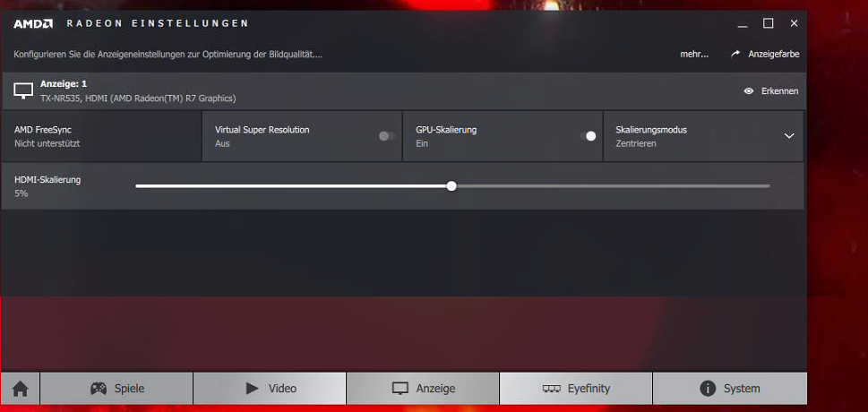The width and height of the screenshot is (868, 412).
Task: Maximize the Radeon Einstellungen window
Action: (x=769, y=23)
